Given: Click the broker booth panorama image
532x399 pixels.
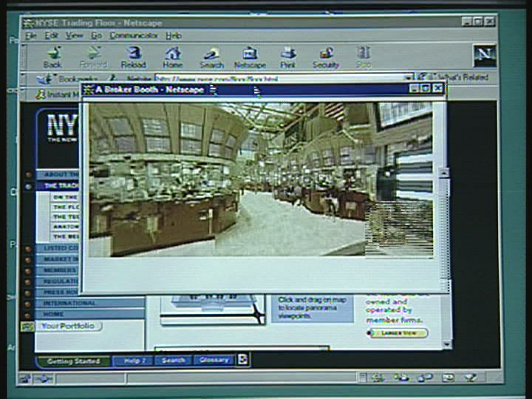Looking at the screenshot, I should click(260, 180).
